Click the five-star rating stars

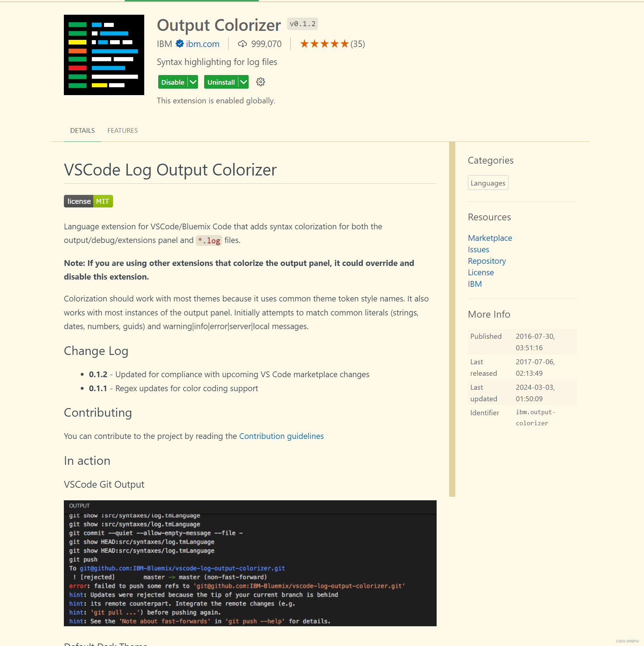tap(324, 43)
